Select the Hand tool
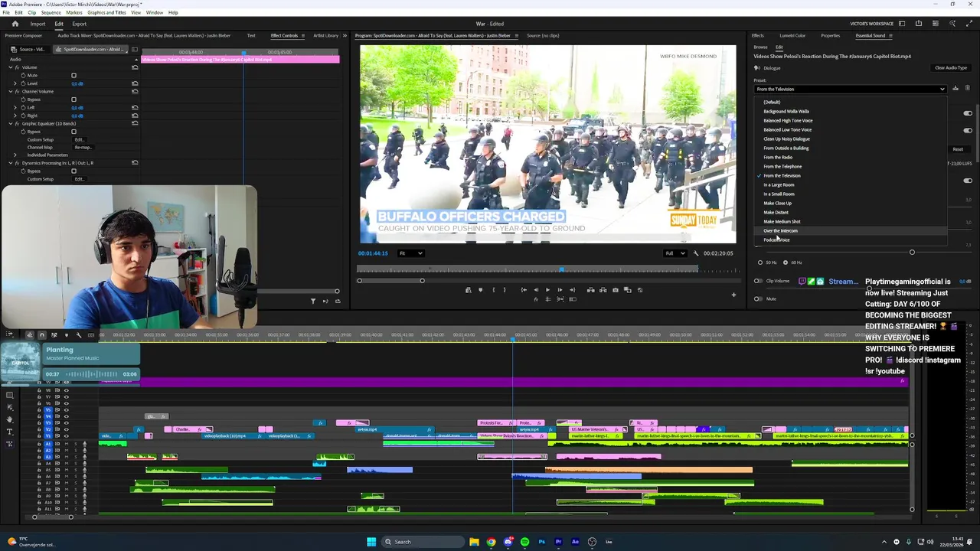The image size is (980, 551). click(x=9, y=419)
